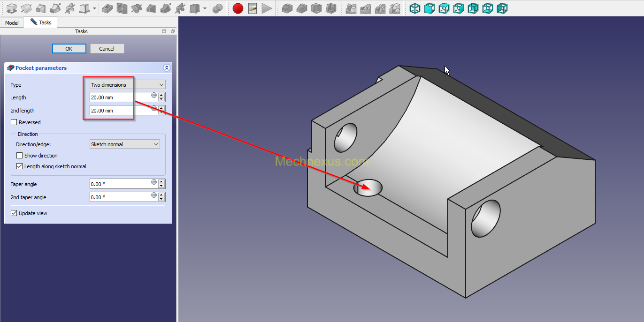Toggle the Show direction checkbox
644x322 pixels.
click(x=20, y=156)
